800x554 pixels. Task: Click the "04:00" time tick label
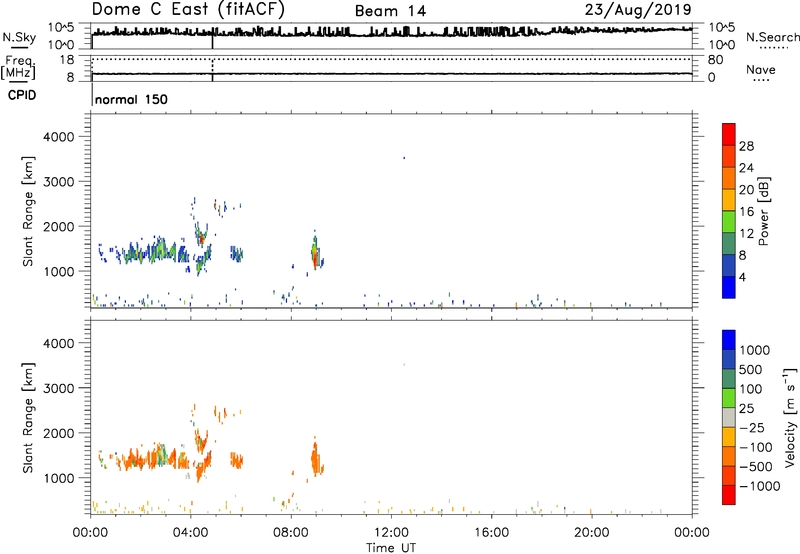[190, 533]
